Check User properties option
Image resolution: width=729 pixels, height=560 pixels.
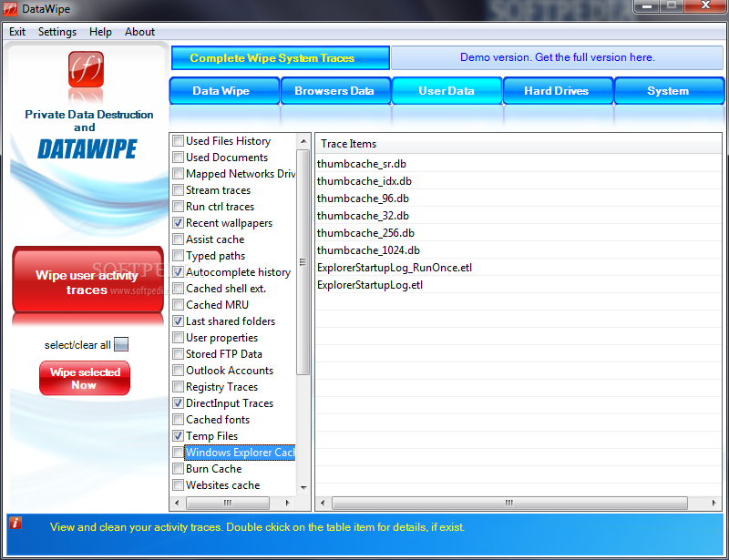[x=178, y=338]
